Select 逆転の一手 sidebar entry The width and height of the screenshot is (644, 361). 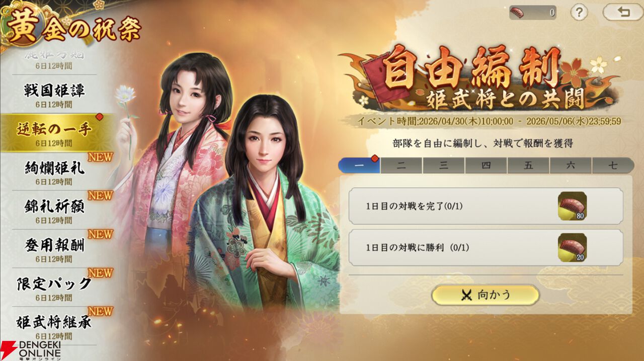[x=54, y=133]
